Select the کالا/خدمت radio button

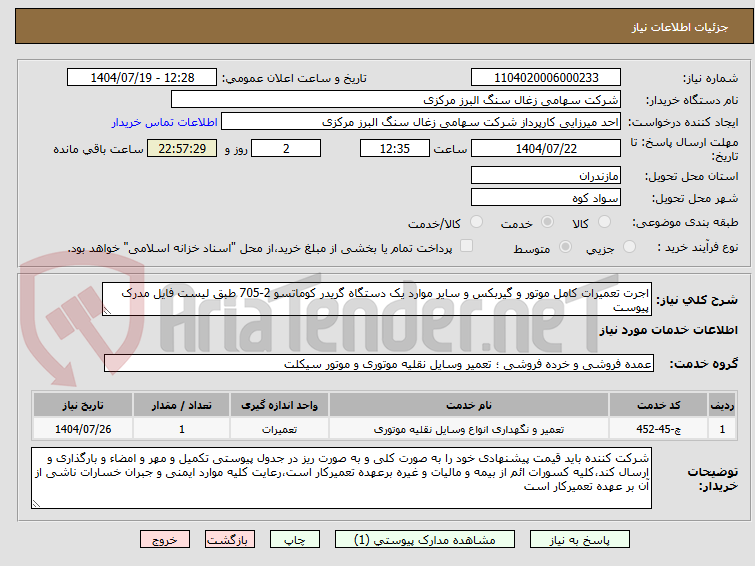[x=476, y=222]
